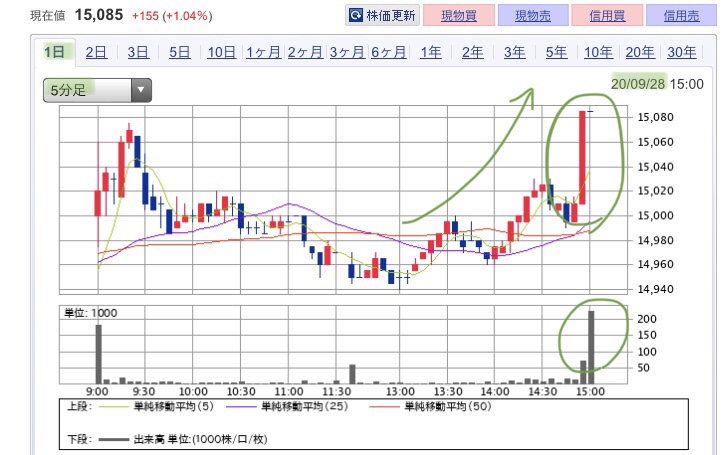Image resolution: width=723 pixels, height=455 pixels.
Task: Click the tallest volume bar at 15:00
Action: click(591, 347)
